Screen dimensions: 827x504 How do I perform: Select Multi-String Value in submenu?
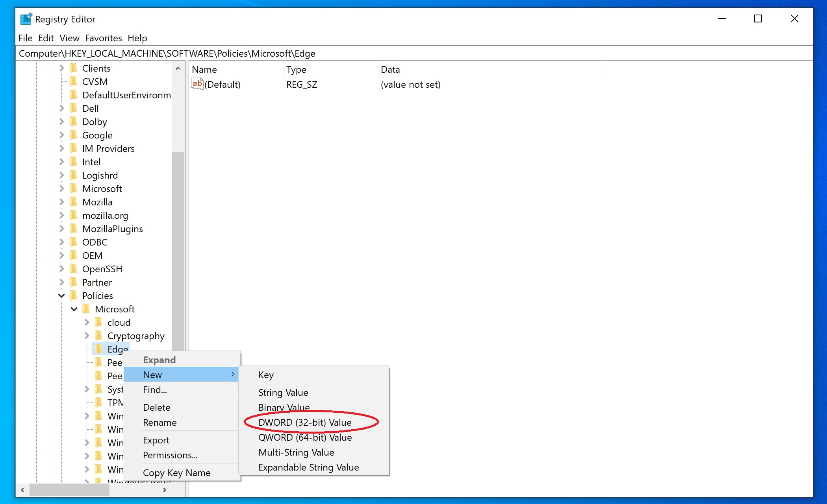[314, 452]
